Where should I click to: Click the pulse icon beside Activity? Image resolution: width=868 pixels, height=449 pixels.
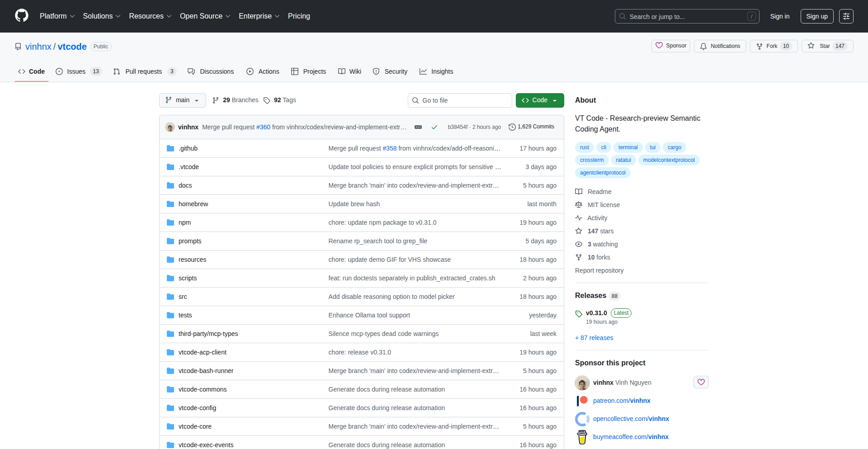pyautogui.click(x=579, y=218)
